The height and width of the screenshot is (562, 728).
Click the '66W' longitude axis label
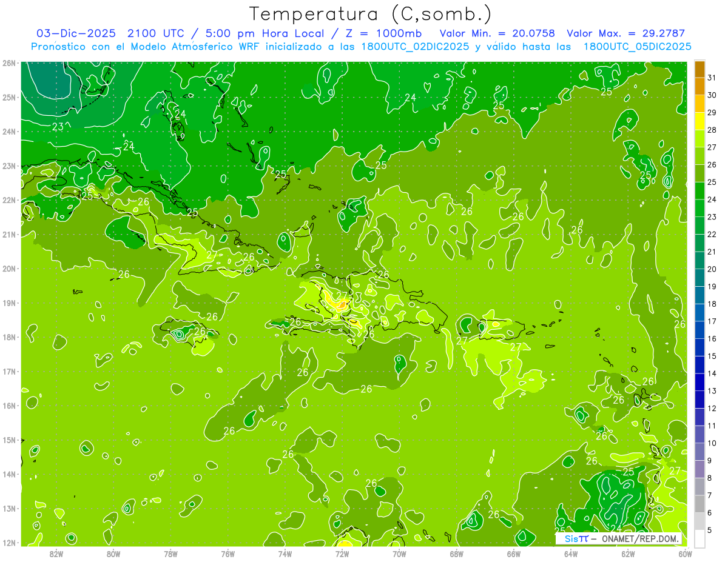514,554
